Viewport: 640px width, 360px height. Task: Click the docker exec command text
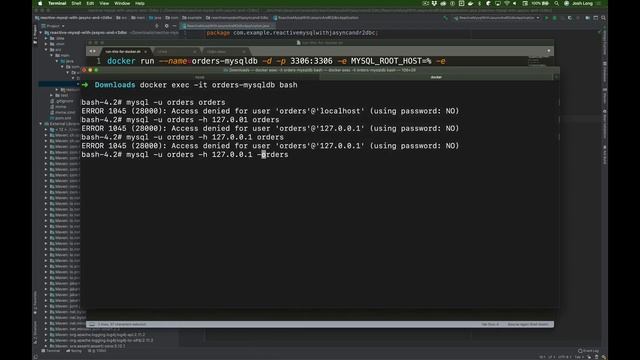tap(218, 85)
